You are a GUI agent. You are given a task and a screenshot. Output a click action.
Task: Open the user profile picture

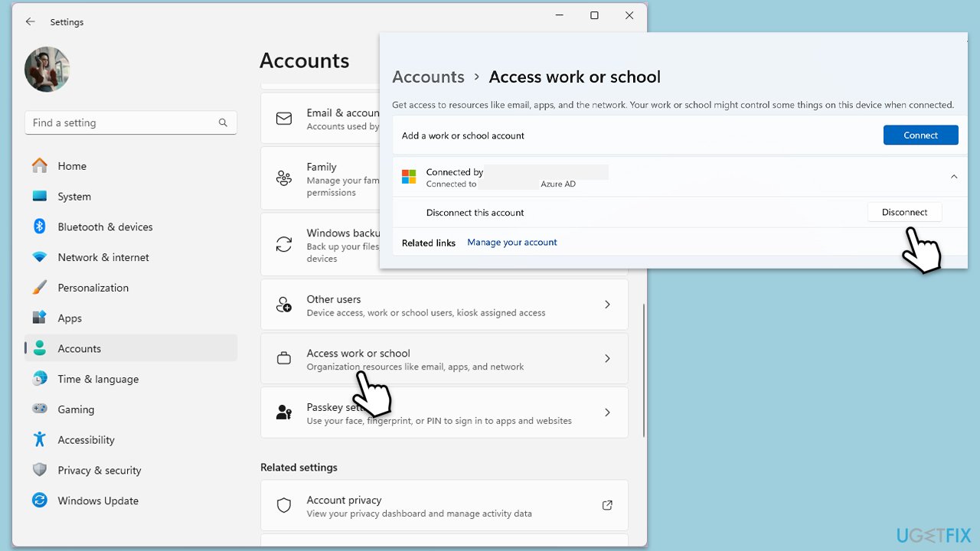(47, 70)
